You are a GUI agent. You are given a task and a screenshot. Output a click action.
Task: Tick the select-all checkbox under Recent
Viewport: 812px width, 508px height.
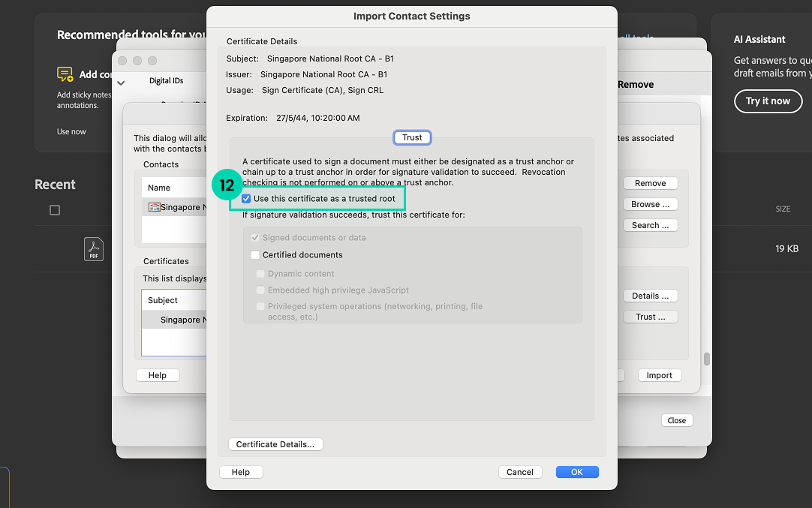point(55,210)
